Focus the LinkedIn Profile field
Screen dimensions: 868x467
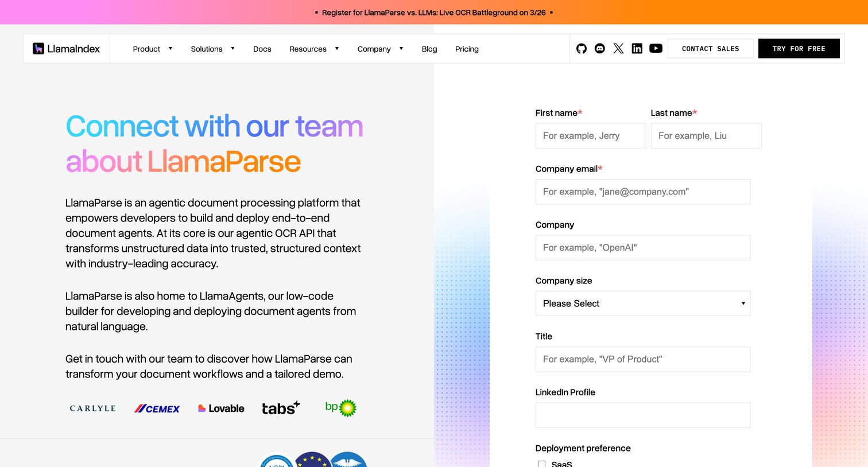[x=643, y=415]
